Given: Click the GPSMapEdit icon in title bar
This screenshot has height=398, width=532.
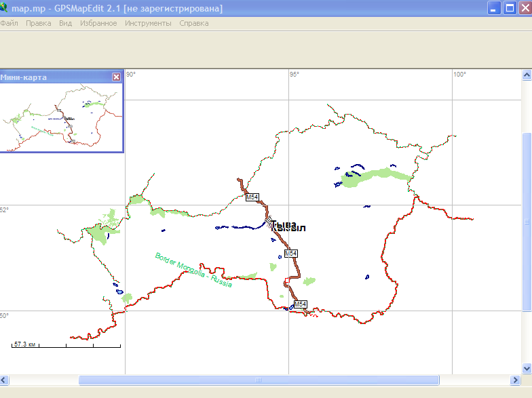Looking at the screenshot, I should point(5,7).
